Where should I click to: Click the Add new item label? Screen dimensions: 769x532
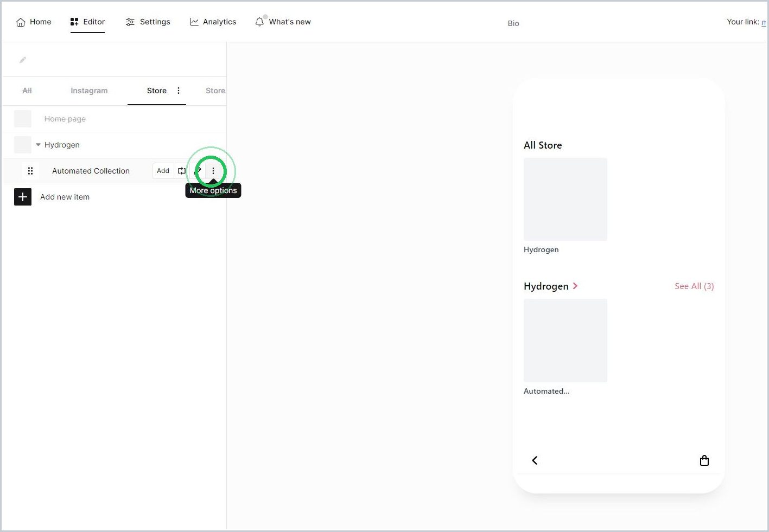tap(65, 197)
